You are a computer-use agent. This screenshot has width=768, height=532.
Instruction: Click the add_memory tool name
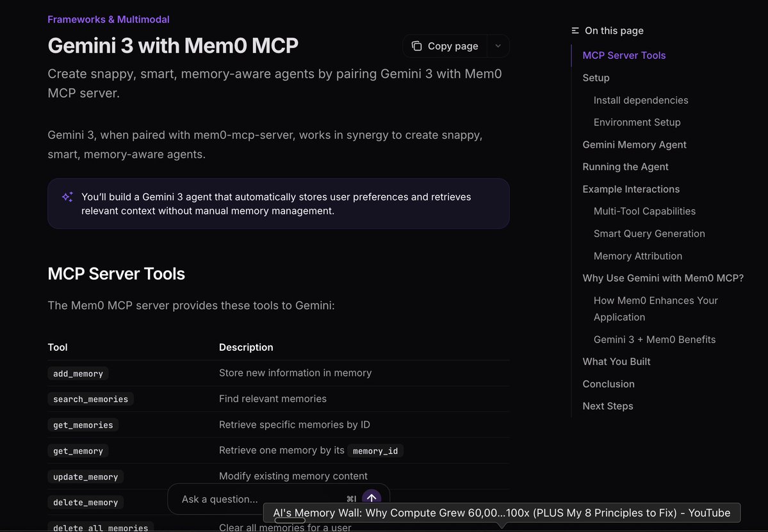point(78,373)
